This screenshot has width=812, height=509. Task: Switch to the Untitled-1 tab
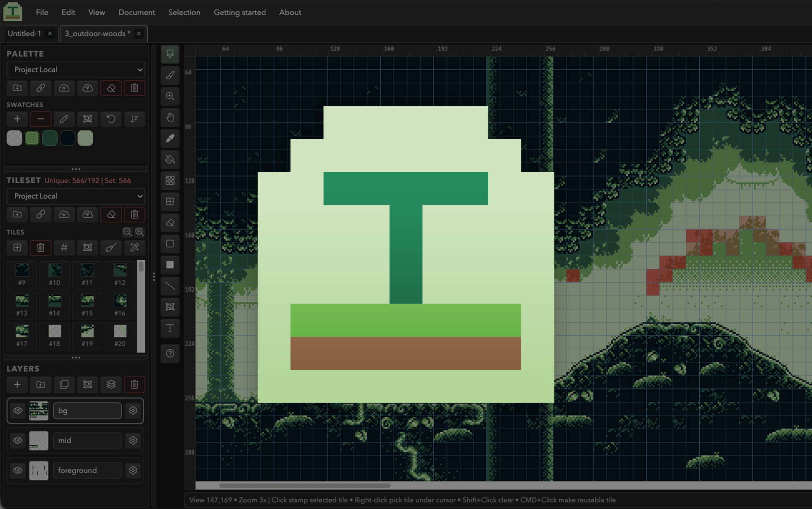tap(24, 34)
